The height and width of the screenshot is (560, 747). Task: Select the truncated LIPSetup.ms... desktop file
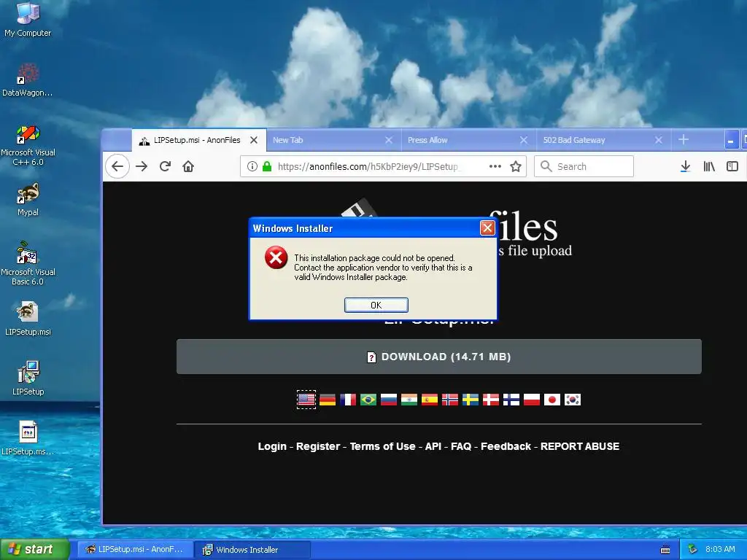point(28,438)
